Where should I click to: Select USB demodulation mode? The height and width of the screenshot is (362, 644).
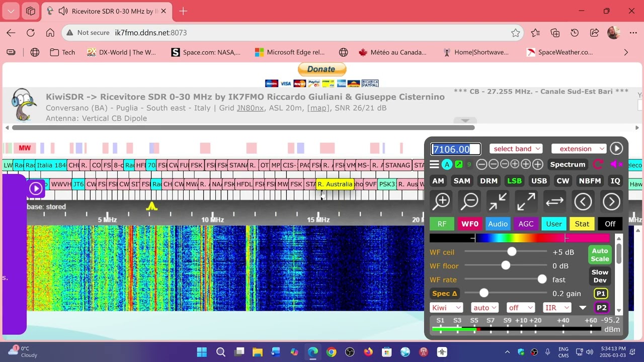point(539,181)
